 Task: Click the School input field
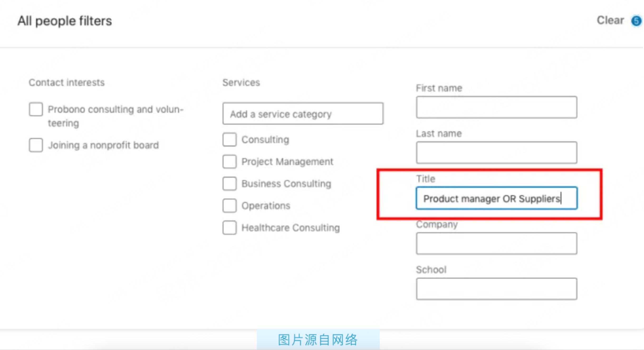tap(496, 289)
